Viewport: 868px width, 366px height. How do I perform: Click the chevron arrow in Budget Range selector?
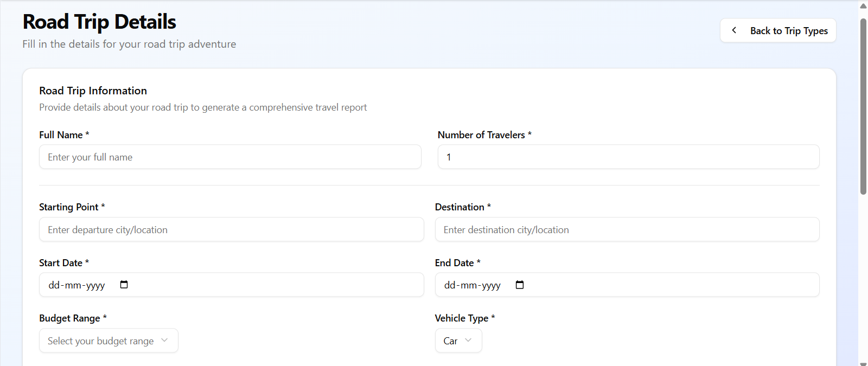(x=164, y=341)
